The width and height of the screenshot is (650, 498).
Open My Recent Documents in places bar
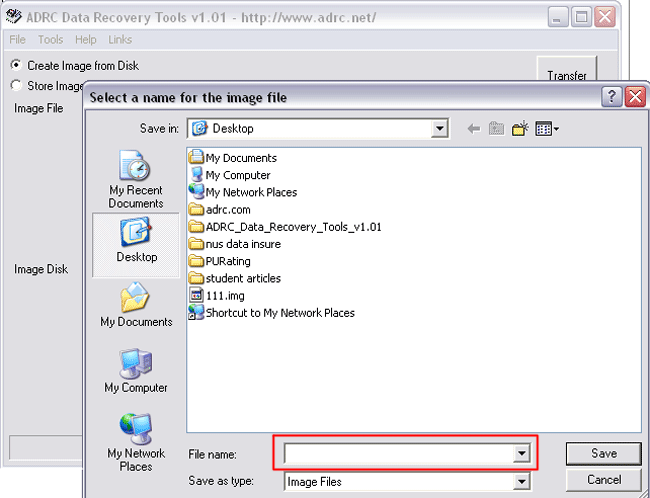[135, 180]
